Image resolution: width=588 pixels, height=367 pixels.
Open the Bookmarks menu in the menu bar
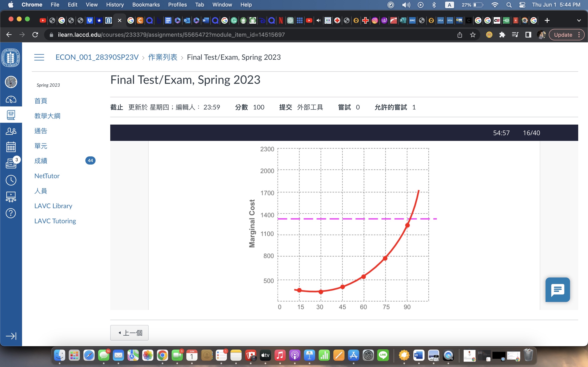pyautogui.click(x=146, y=5)
